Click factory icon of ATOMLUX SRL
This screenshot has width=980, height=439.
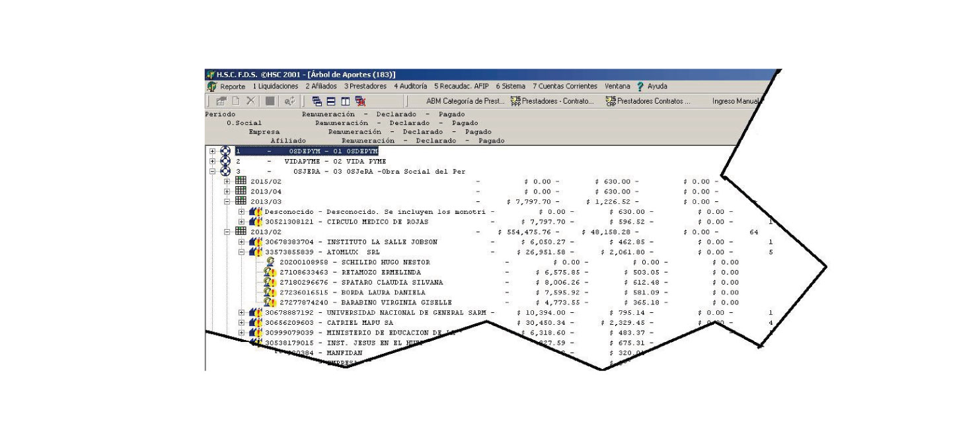point(256,252)
